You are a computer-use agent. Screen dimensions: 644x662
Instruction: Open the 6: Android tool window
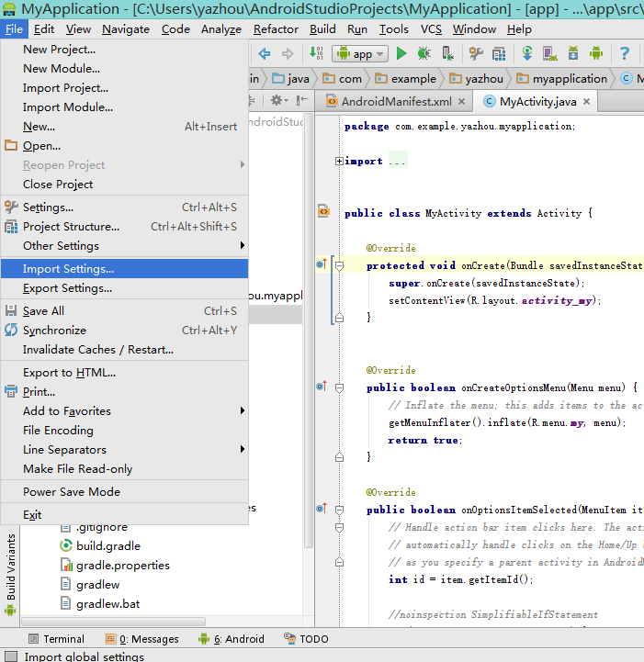(232, 639)
